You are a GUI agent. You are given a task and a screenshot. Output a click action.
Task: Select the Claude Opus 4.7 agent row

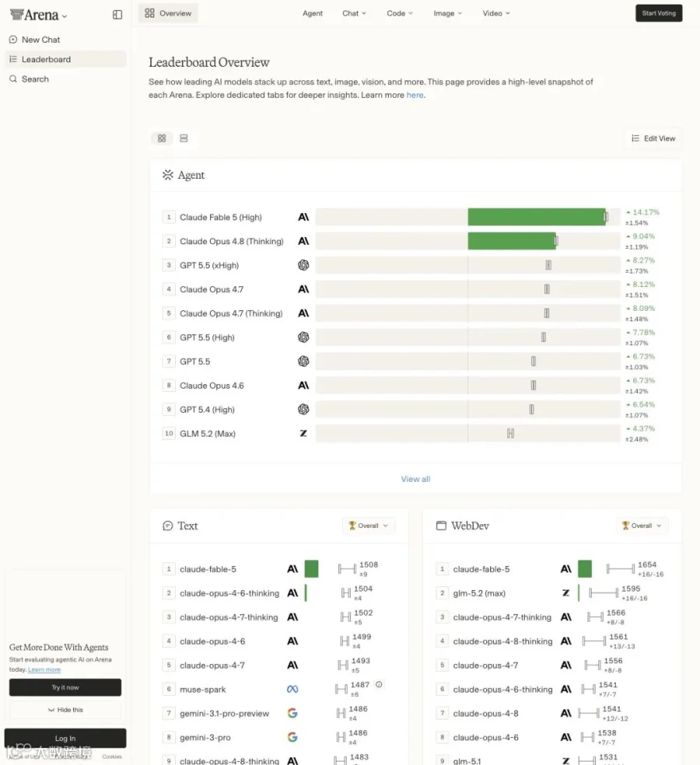[415, 289]
